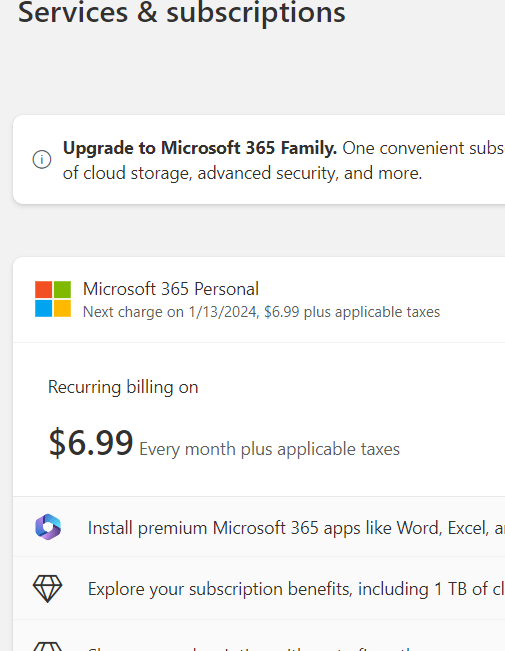The width and height of the screenshot is (505, 651).
Task: Open the partially visible last benefits row
Action: (259, 636)
